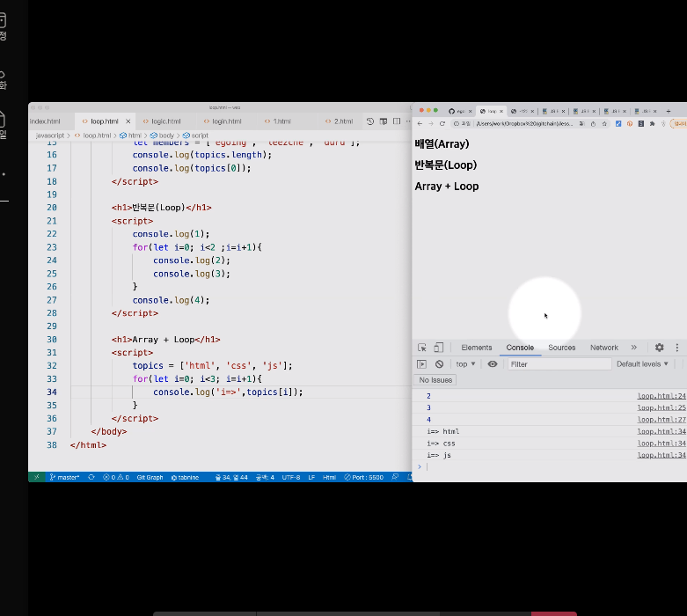Go back in the browser
The height and width of the screenshot is (616, 687).
tap(420, 123)
